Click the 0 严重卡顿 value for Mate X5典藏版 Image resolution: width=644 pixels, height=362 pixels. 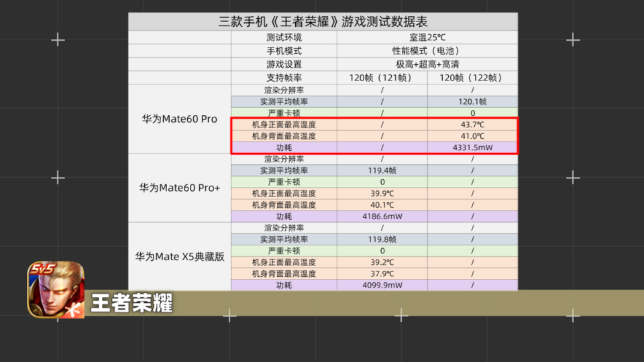pos(382,251)
